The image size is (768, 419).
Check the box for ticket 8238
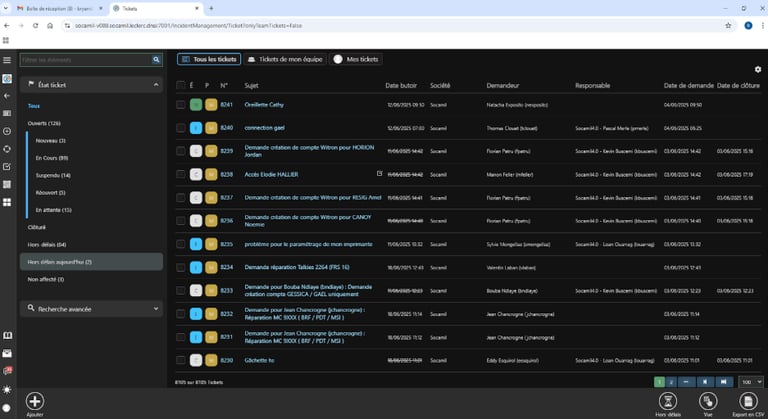click(x=181, y=174)
